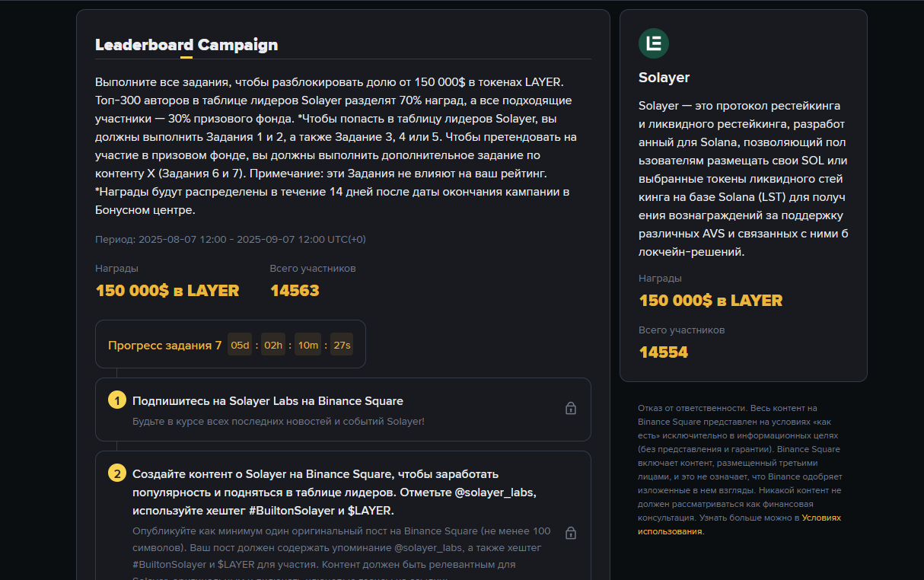
Task: Click "Всего участников" label above 14554
Action: [682, 330]
